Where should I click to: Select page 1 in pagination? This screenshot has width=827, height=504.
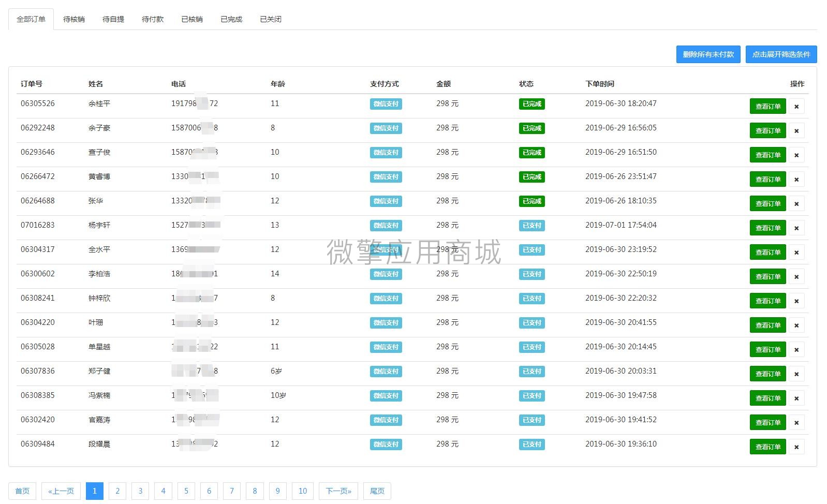tap(95, 491)
